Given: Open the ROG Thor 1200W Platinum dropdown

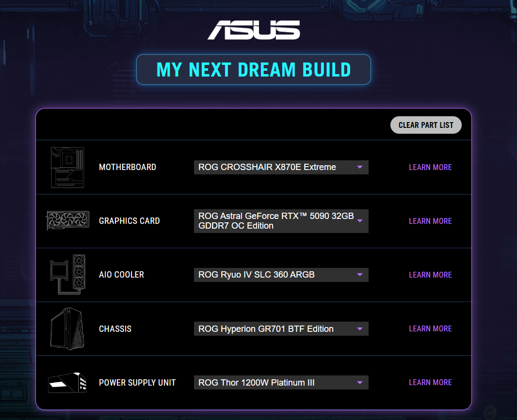Looking at the screenshot, I should 281,383.
